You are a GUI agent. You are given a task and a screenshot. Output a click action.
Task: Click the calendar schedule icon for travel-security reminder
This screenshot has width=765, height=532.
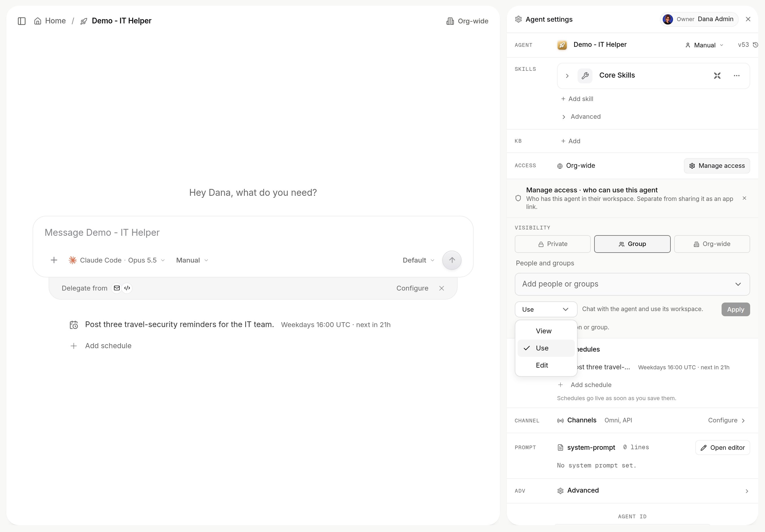(x=74, y=325)
